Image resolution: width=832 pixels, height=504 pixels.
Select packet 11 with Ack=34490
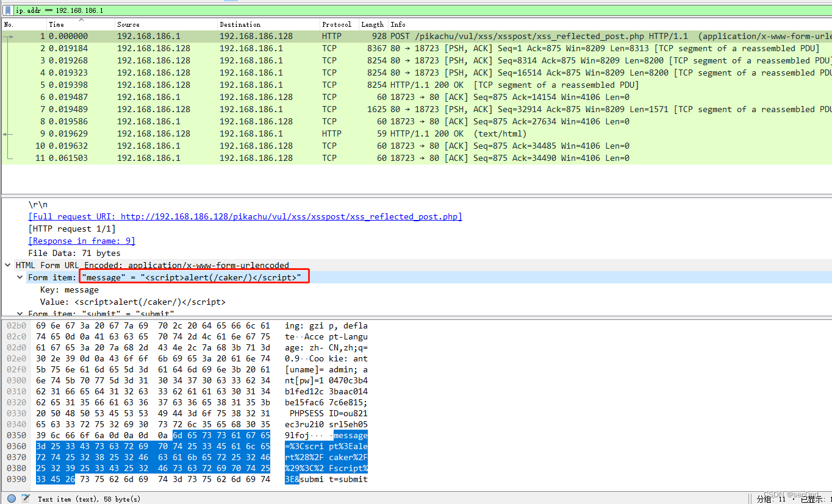pos(417,158)
